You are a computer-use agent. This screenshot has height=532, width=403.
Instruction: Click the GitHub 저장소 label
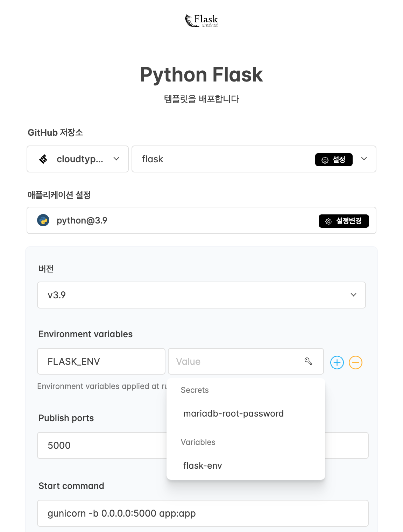[55, 133]
